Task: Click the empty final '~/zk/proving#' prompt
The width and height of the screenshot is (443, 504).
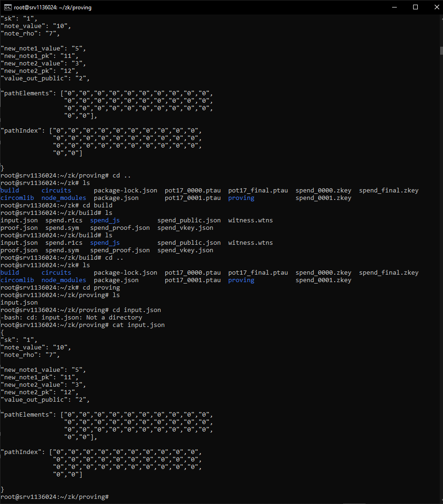Action: pos(55,497)
